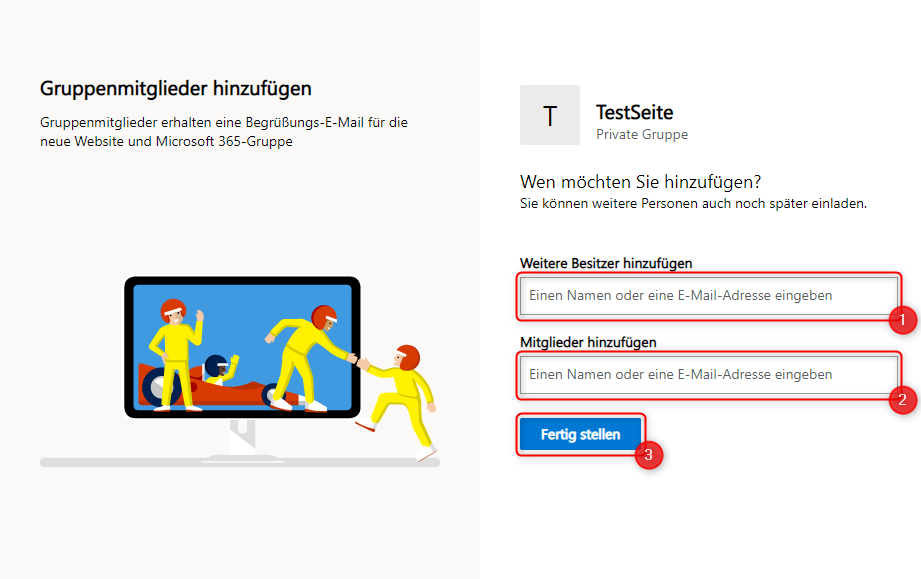Screen dimensions: 921x579
Task: Click the driver seated in the race car
Action: coord(220,369)
